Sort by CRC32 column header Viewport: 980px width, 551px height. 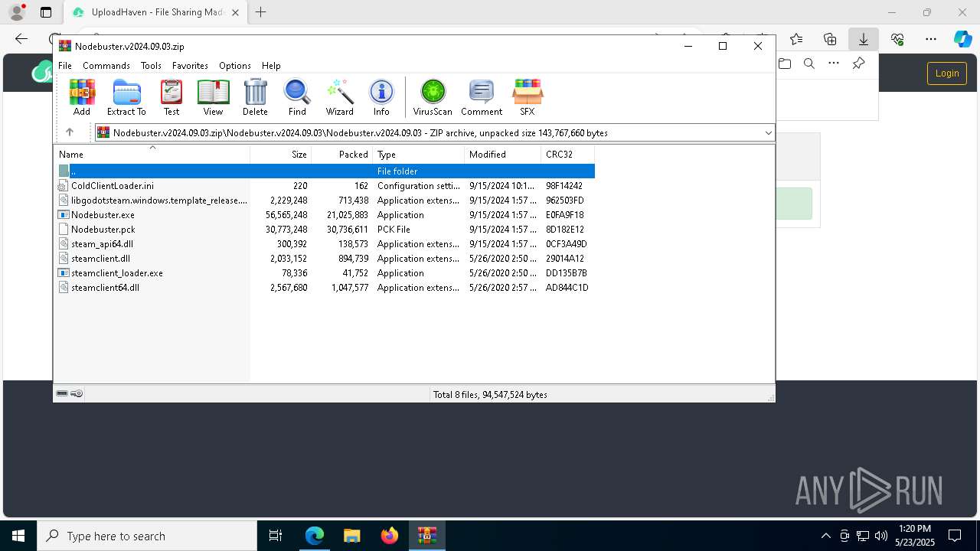[568, 155]
